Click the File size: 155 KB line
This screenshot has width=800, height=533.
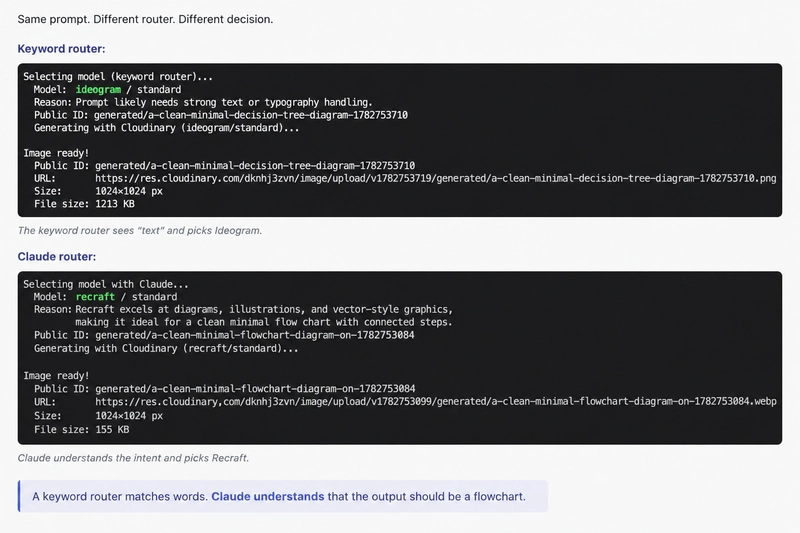(x=82, y=429)
